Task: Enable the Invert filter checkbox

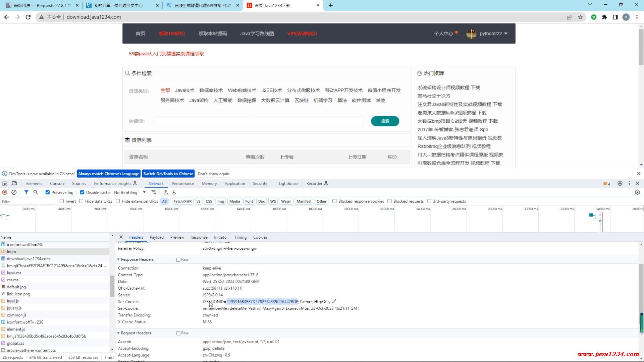Action: (62, 201)
